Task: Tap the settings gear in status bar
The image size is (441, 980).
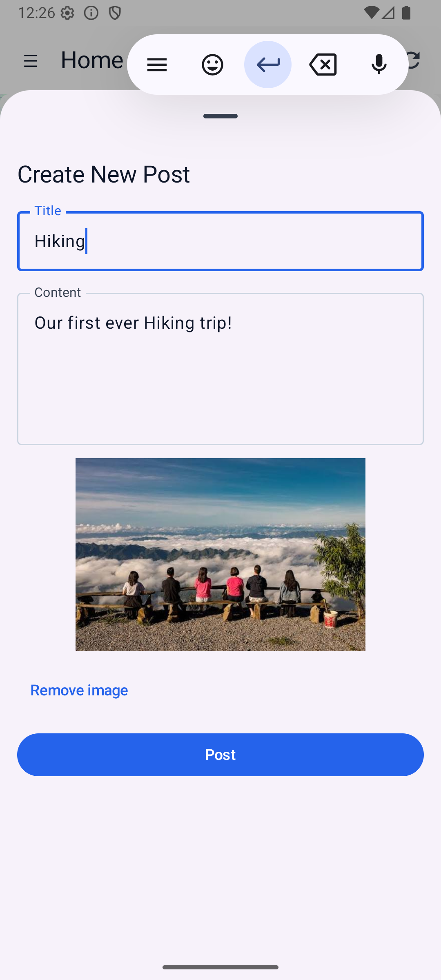Action: coord(67,13)
